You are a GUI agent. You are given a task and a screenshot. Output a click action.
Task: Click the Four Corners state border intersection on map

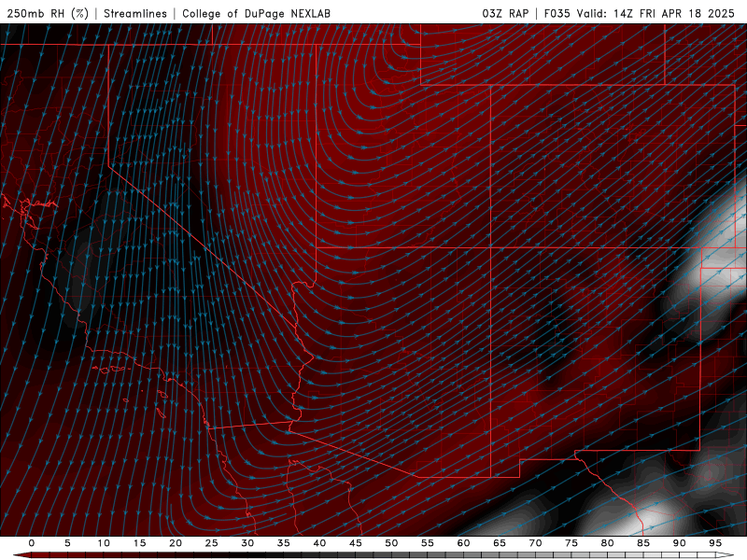click(491, 247)
